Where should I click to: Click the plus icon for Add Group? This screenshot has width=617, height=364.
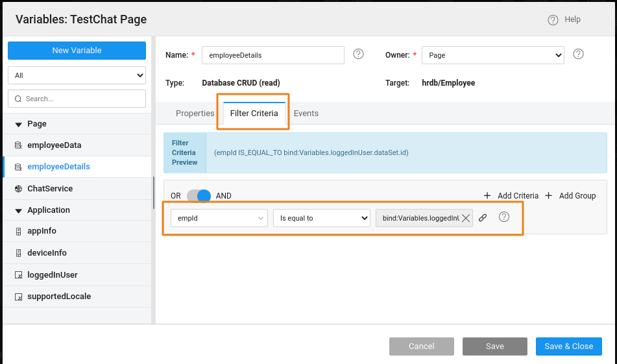(x=549, y=195)
